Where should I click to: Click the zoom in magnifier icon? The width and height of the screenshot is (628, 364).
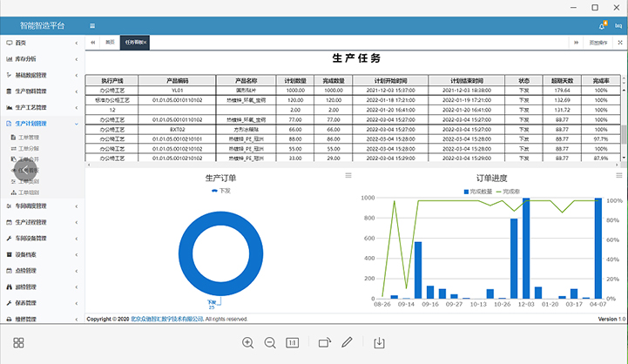coord(248,343)
